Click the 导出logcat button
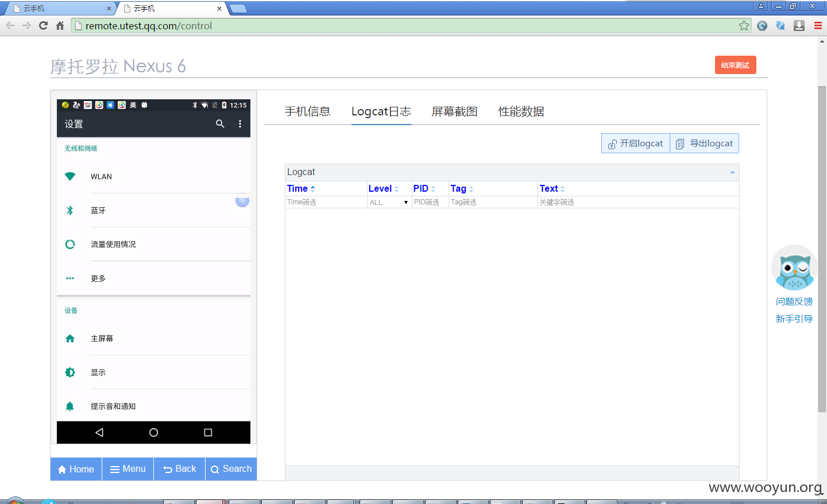 [x=705, y=144]
